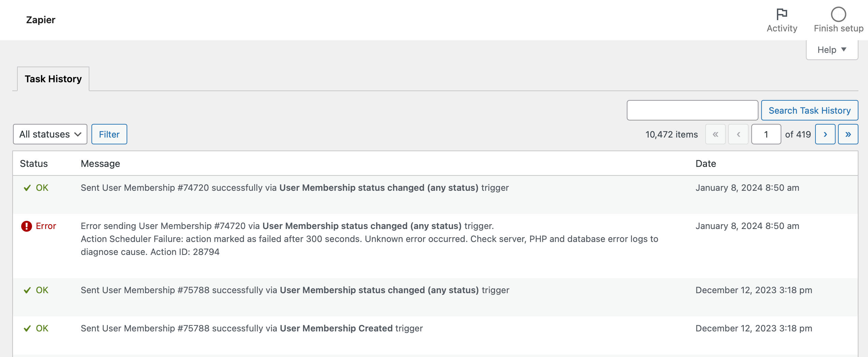
Task: Select the Task History tab
Action: point(53,79)
